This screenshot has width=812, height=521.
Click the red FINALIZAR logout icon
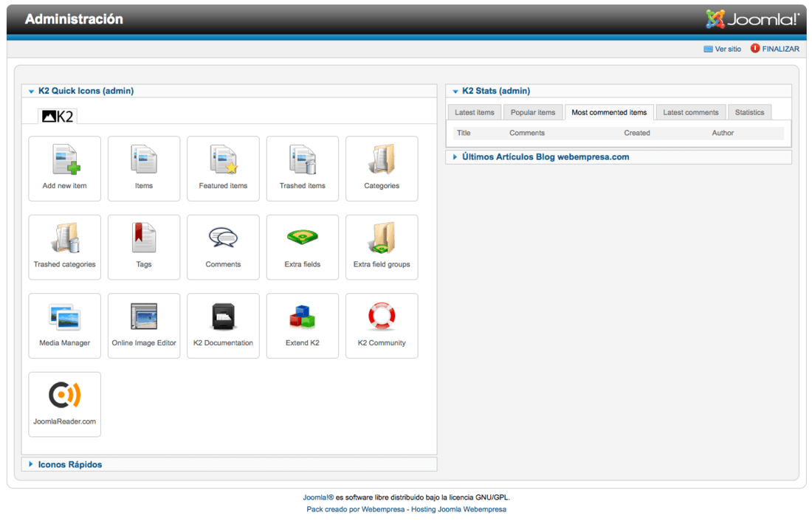coord(755,48)
